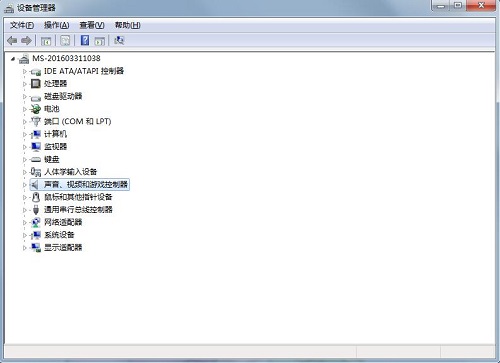Click the Forward arrow toolbar icon
This screenshot has height=363, width=500.
point(26,41)
